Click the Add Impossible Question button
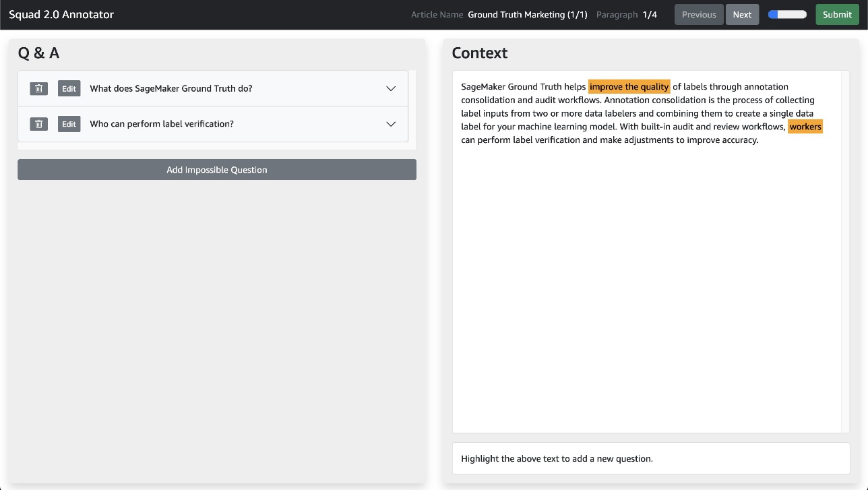868x490 pixels. point(217,170)
